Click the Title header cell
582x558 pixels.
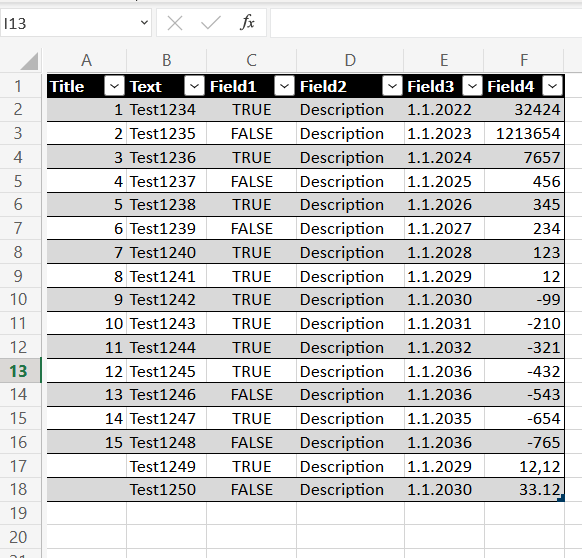[86, 87]
